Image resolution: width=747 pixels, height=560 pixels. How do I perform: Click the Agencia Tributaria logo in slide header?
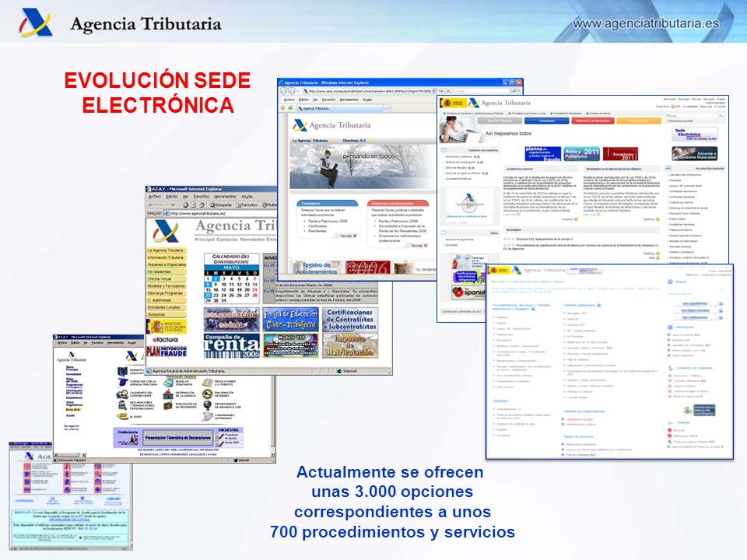point(36,24)
